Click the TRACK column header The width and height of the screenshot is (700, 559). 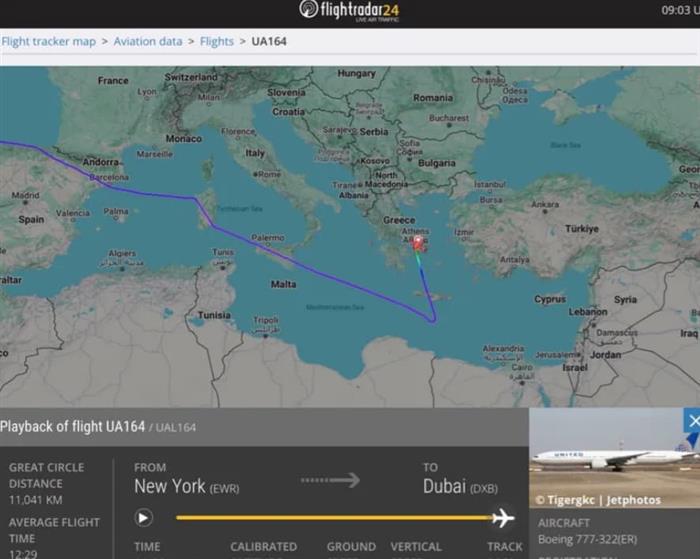click(x=505, y=546)
